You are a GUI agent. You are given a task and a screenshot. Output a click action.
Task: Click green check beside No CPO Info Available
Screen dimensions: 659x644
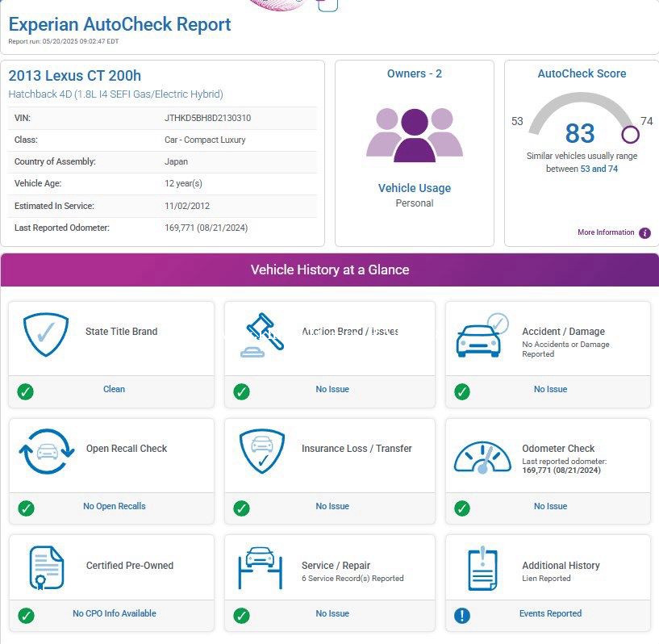click(x=26, y=616)
